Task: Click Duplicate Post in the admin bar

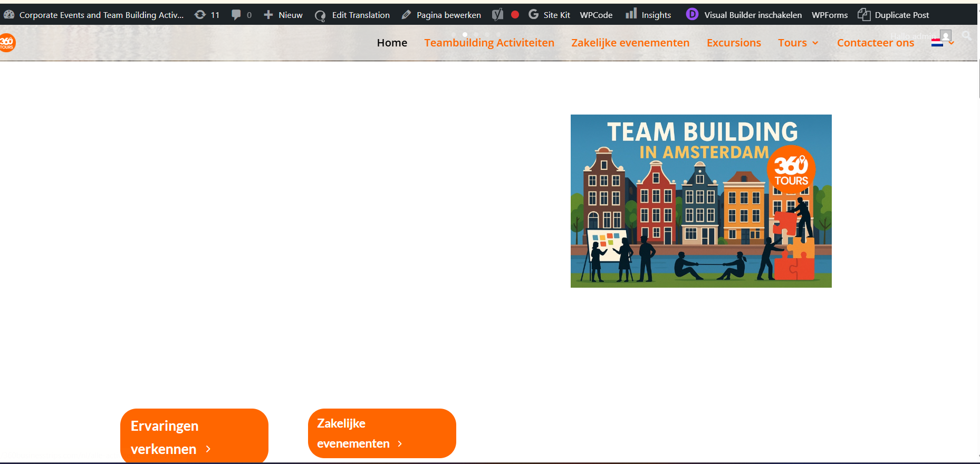Action: tap(893, 15)
